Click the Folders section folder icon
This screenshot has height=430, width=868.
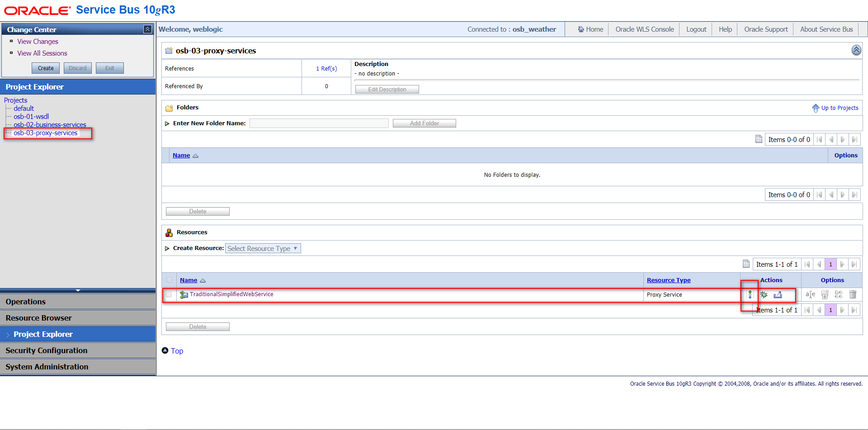pos(169,108)
